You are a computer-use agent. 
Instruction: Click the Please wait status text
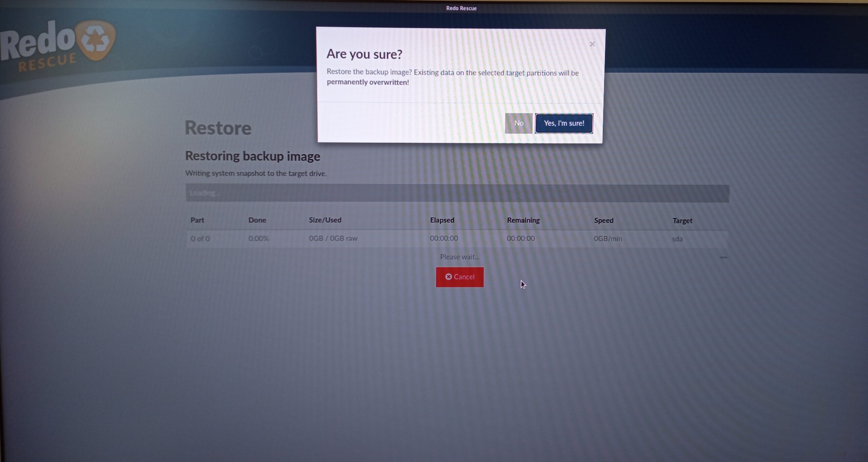(x=459, y=257)
